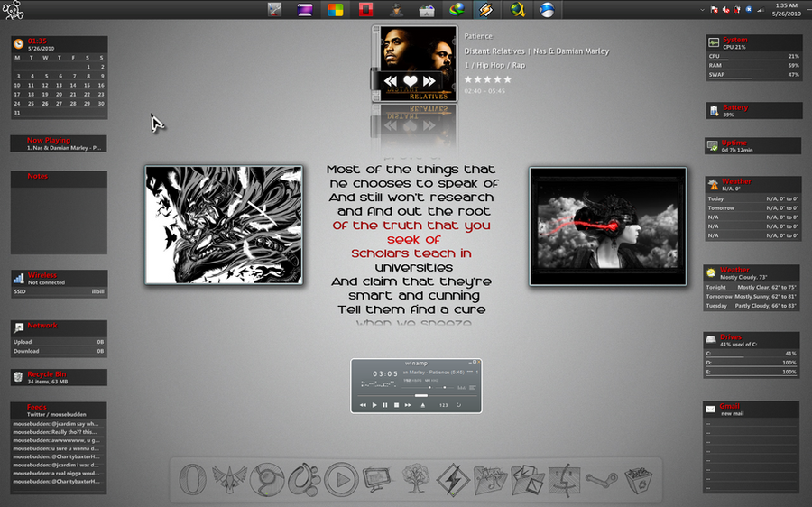This screenshot has height=507, width=812.
Task: Click the Feeds Twitter widget header
Action: (59, 410)
